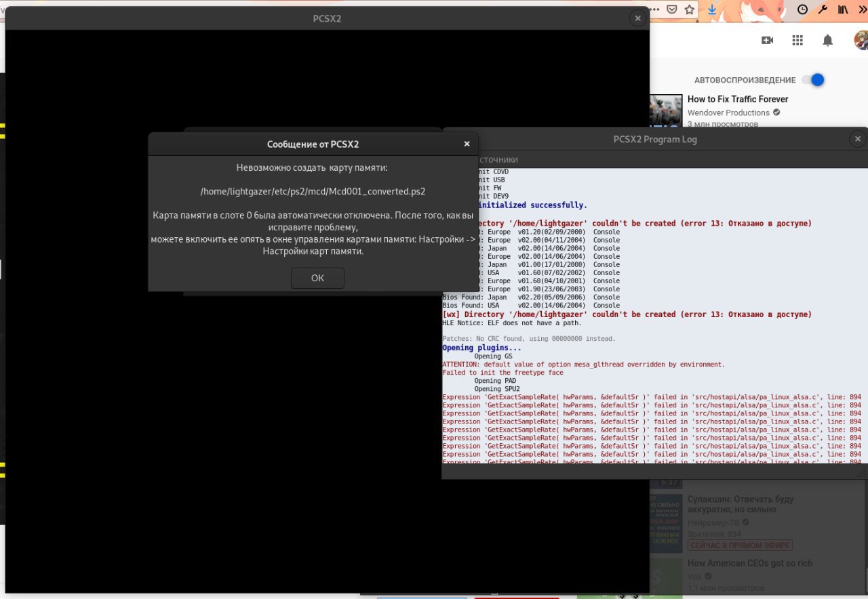Viewport: 868px width, 599px height.
Task: Click the '3 млн просмотров' view count
Action: click(x=722, y=124)
